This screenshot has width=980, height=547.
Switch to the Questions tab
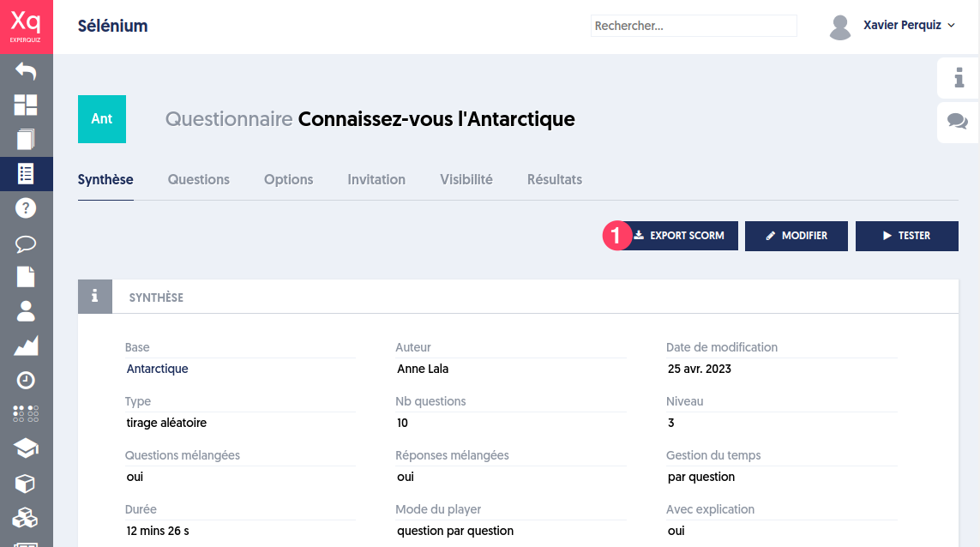point(198,179)
